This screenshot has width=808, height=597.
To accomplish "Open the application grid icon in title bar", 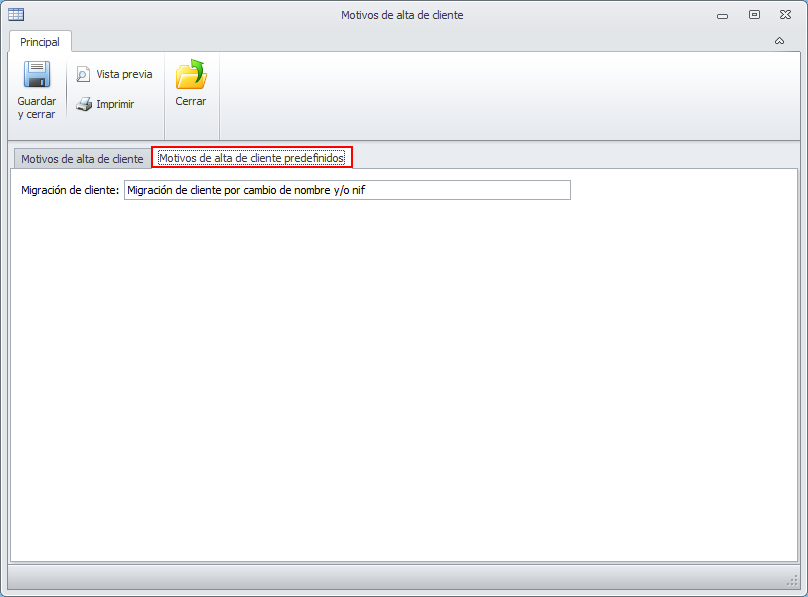I will point(16,14).
